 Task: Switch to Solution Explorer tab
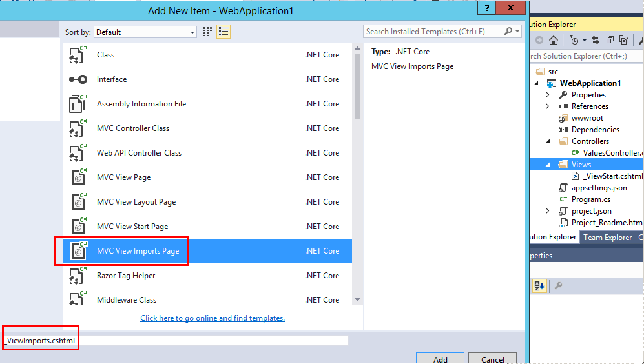[x=554, y=237]
